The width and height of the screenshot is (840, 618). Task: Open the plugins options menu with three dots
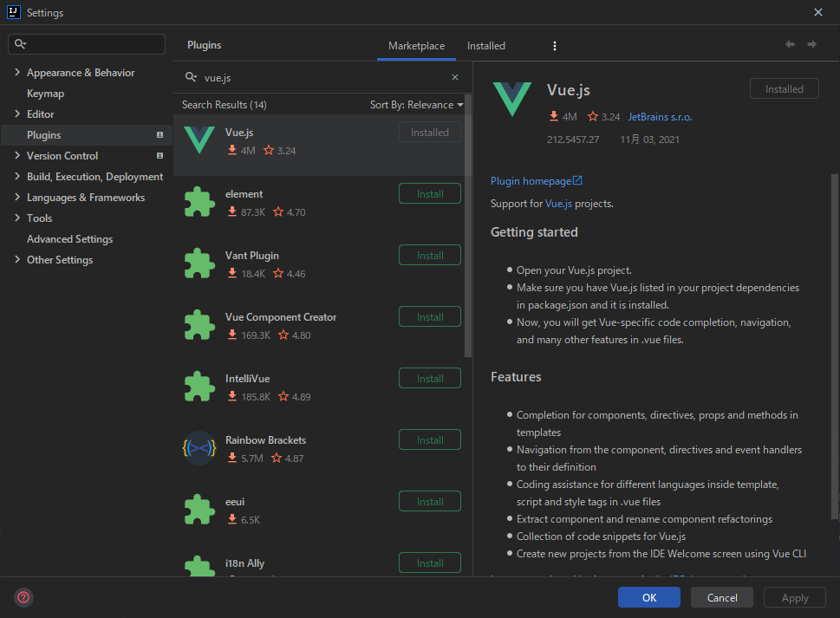554,45
